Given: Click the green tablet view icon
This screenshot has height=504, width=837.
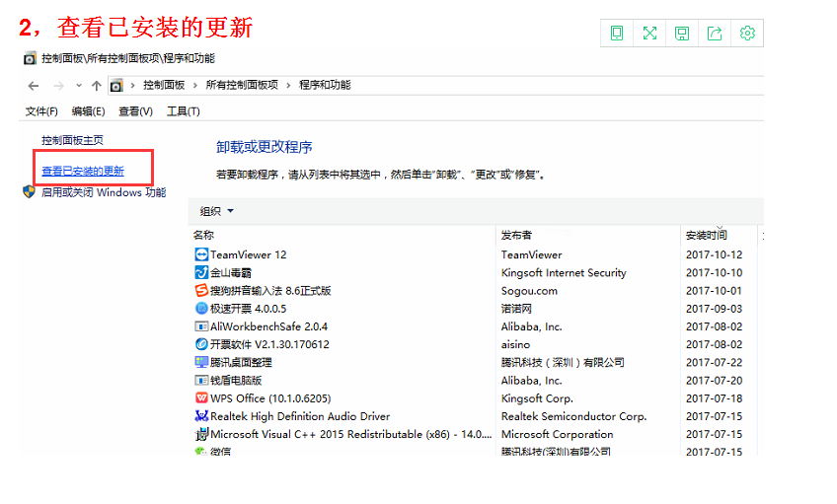Looking at the screenshot, I should pos(617,34).
